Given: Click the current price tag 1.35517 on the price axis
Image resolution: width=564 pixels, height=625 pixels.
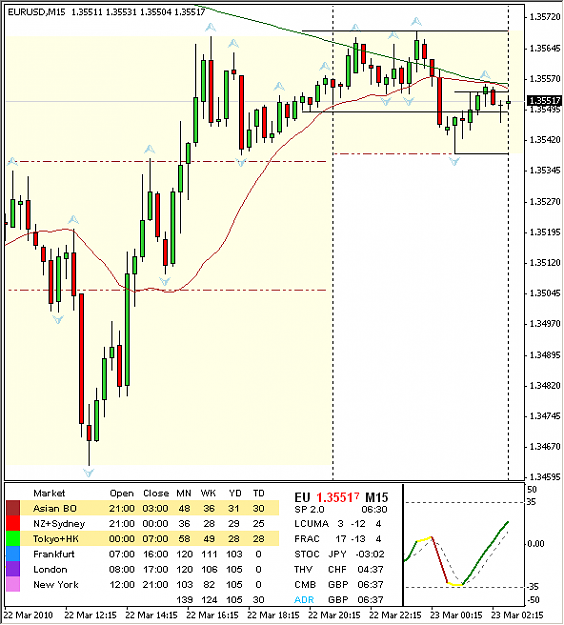Looking at the screenshot, I should (x=544, y=100).
